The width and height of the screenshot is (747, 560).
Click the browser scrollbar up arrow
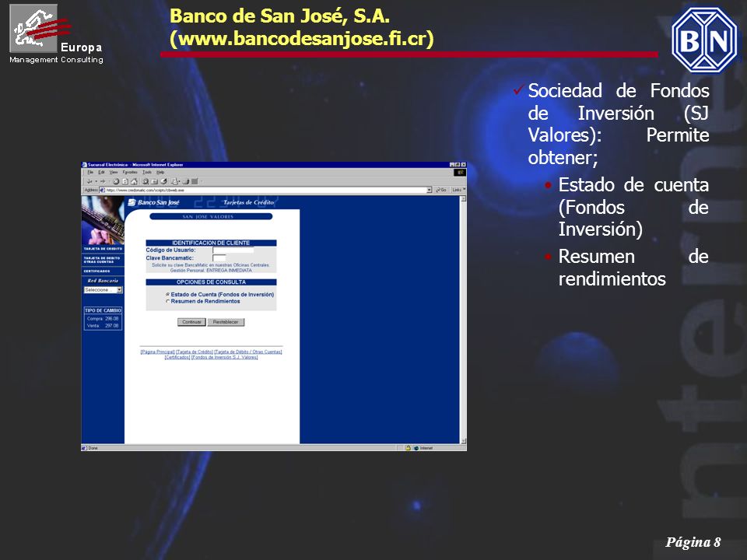(x=463, y=199)
